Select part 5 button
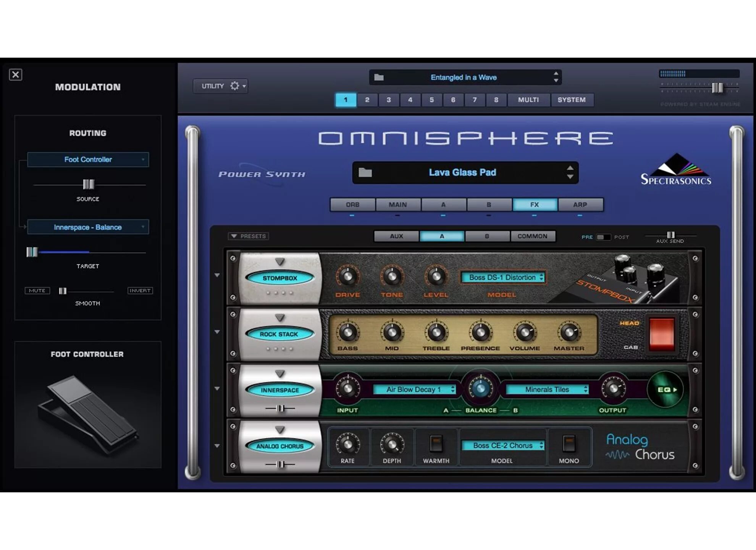Screen dimensions: 756x550 [x=431, y=100]
